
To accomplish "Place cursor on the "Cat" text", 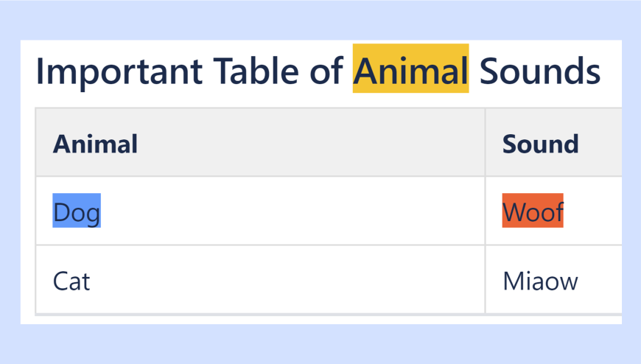I will tap(71, 281).
